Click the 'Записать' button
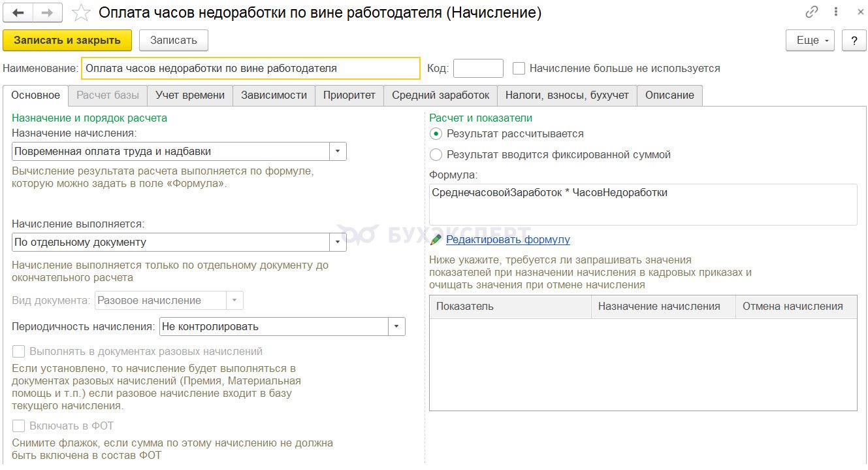Viewport: 868px width, 470px height. click(x=173, y=41)
